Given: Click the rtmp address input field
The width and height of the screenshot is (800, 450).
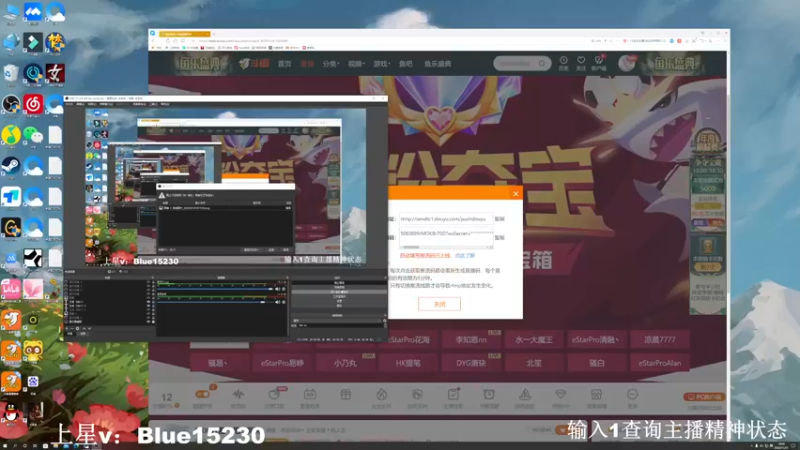Looking at the screenshot, I should tap(445, 219).
